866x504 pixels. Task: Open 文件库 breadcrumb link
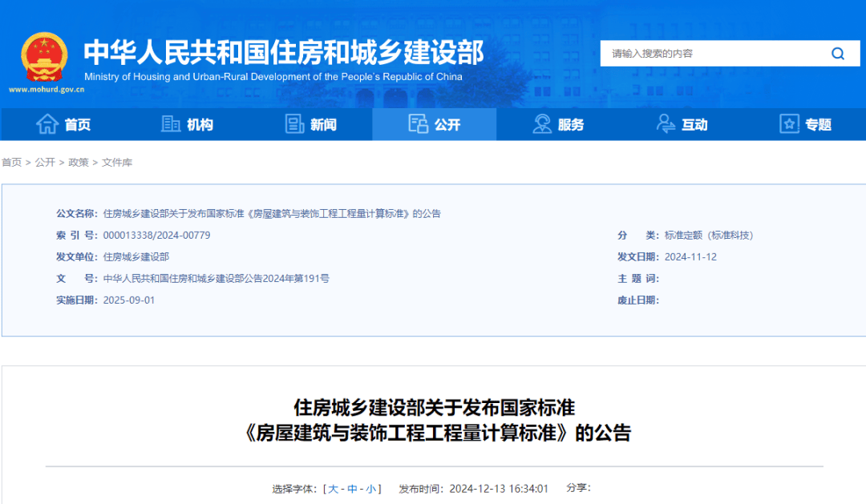[x=117, y=163]
